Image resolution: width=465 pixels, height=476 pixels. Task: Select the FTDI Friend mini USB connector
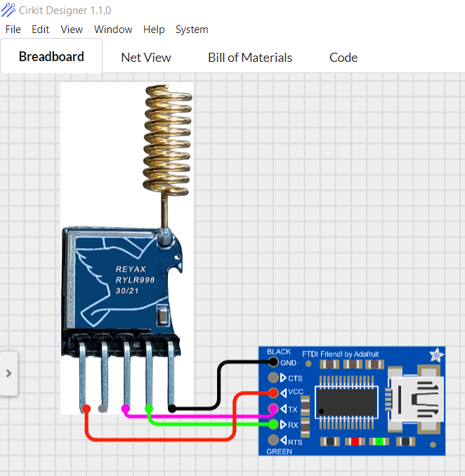point(416,400)
